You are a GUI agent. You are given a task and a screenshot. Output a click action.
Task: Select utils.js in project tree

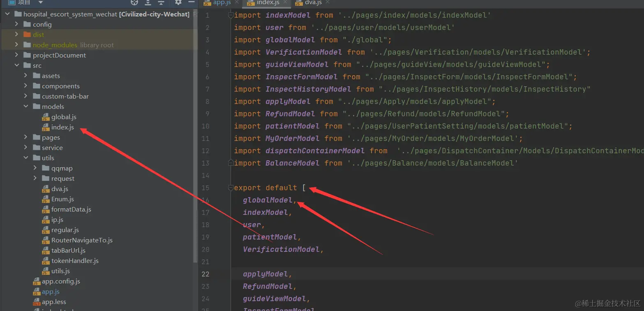tap(60, 271)
